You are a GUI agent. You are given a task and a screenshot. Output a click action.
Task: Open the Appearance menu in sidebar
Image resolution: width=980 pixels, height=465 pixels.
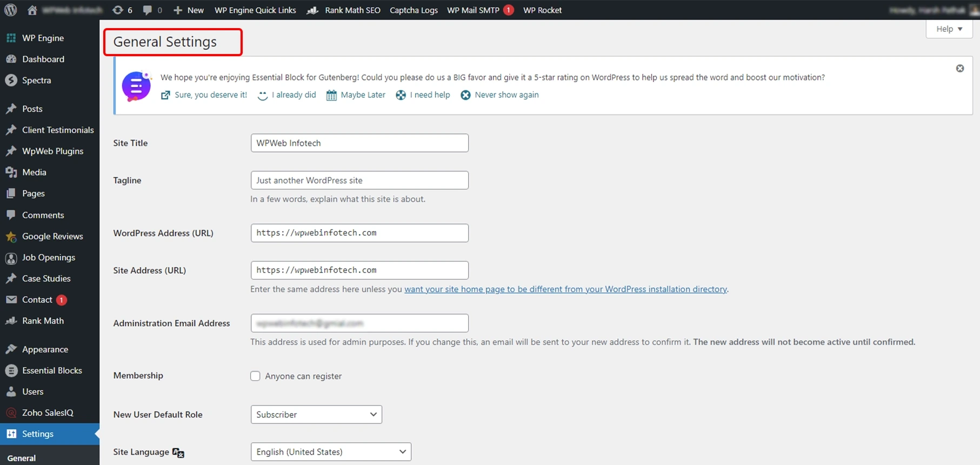45,349
